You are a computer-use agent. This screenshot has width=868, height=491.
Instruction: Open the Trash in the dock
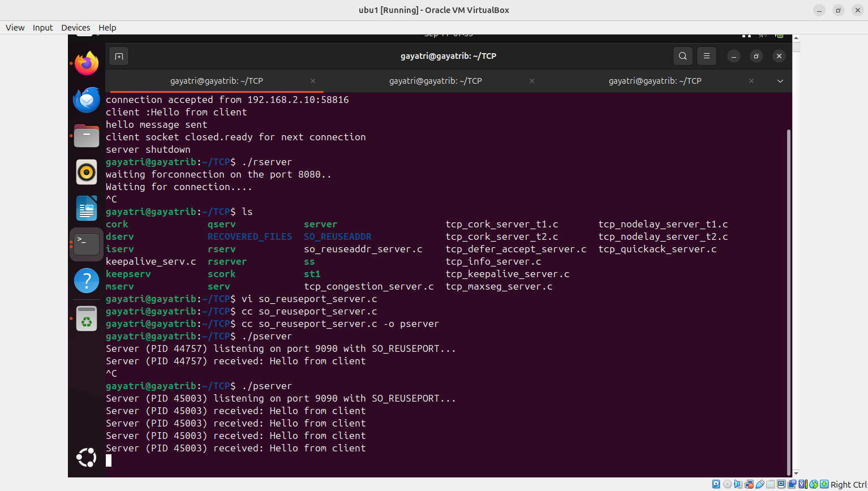tap(87, 318)
